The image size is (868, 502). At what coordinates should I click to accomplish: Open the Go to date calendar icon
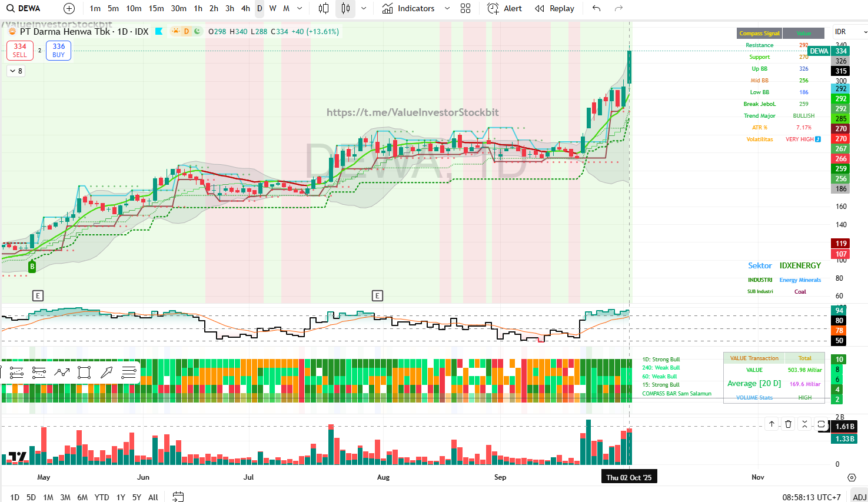(x=178, y=497)
